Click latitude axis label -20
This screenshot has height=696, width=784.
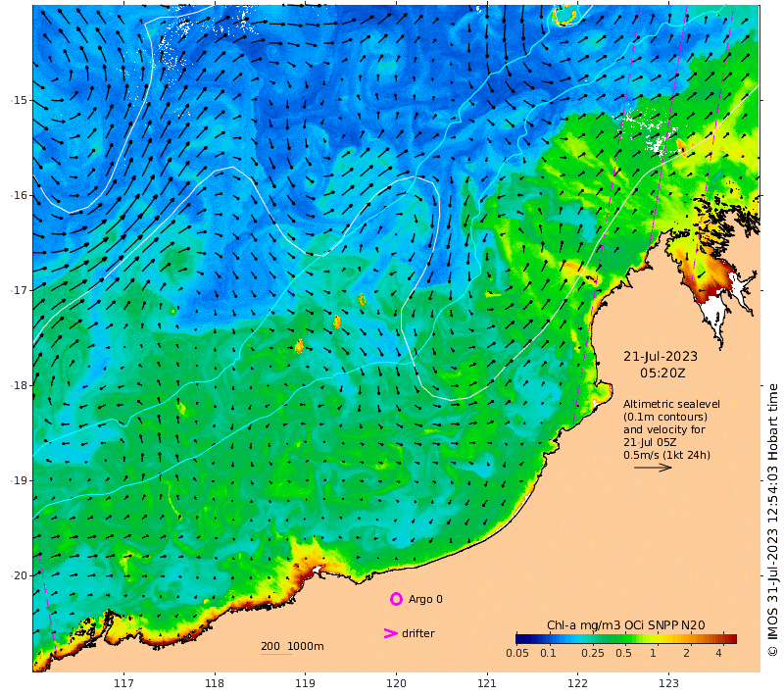20,575
